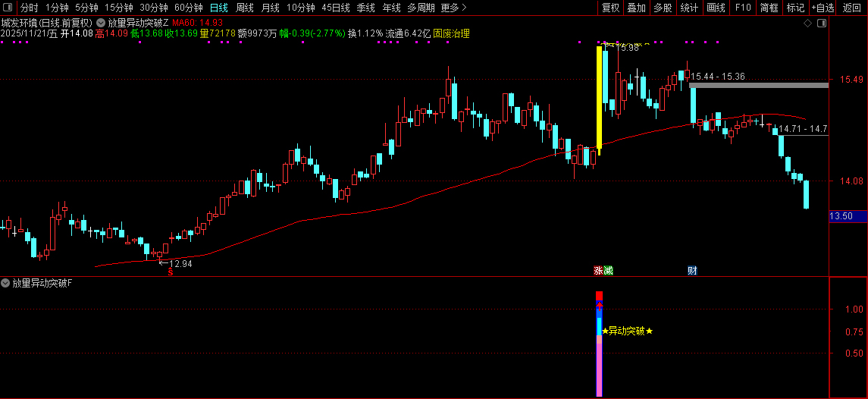Click the diamond marker icon above chart

click(807, 24)
